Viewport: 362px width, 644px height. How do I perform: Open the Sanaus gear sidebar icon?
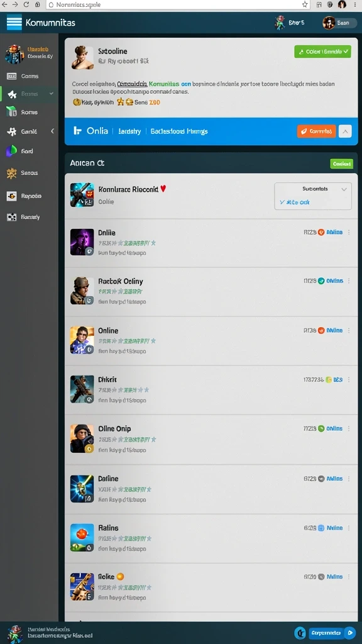11,173
